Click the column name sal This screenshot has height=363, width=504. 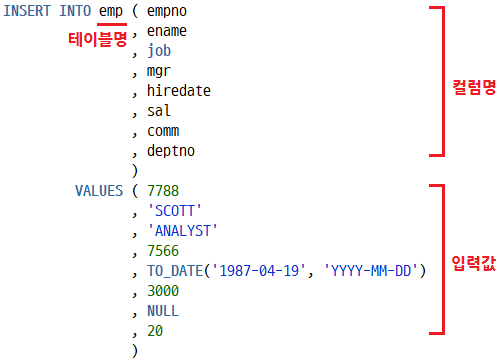click(159, 111)
